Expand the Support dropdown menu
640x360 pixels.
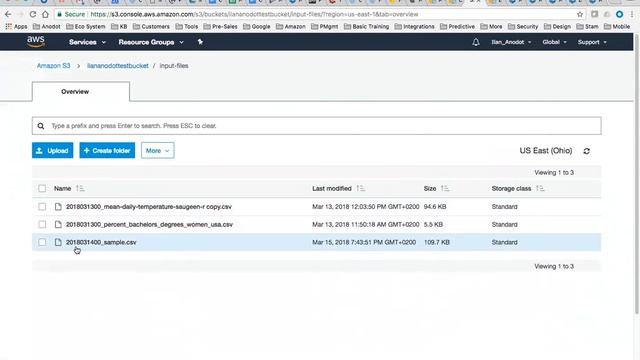pos(592,42)
